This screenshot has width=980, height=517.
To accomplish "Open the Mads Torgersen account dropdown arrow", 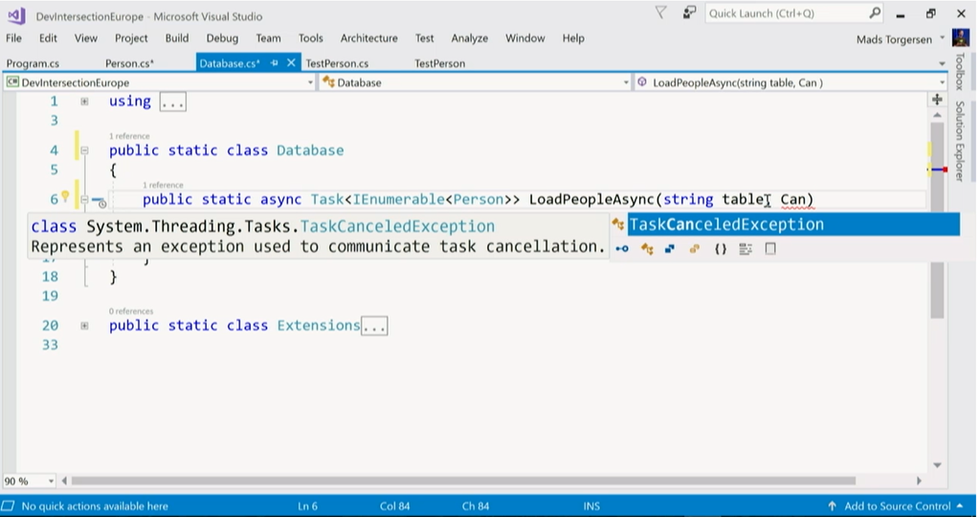I will tap(943, 38).
